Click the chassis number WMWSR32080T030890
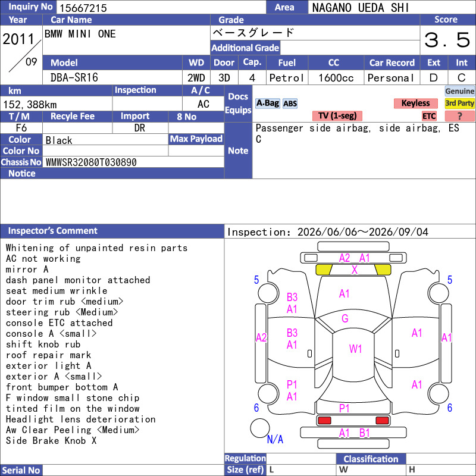This screenshot has width=476, height=476. (x=91, y=162)
